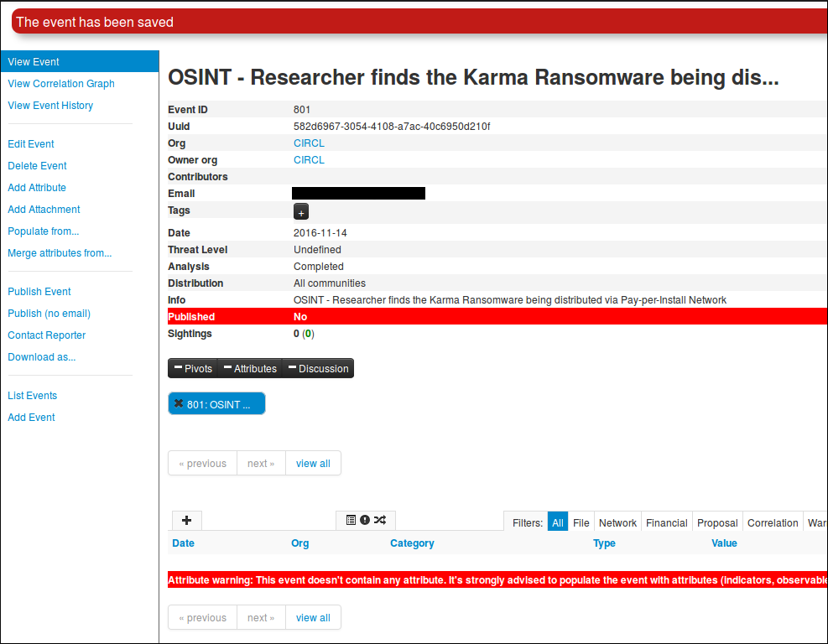Viewport: 828px width, 644px height.
Task: Sort attributes by Category column header
Action: tap(412, 543)
